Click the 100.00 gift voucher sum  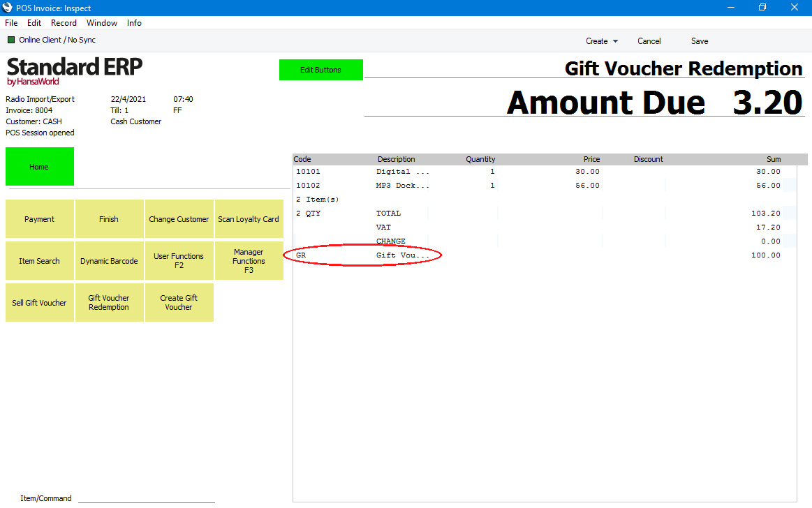(765, 255)
